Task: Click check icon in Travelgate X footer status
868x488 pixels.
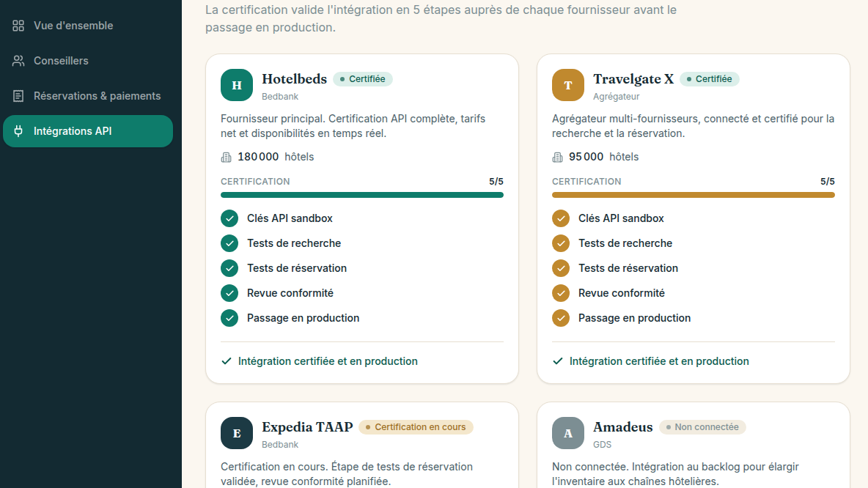Action: click(557, 361)
